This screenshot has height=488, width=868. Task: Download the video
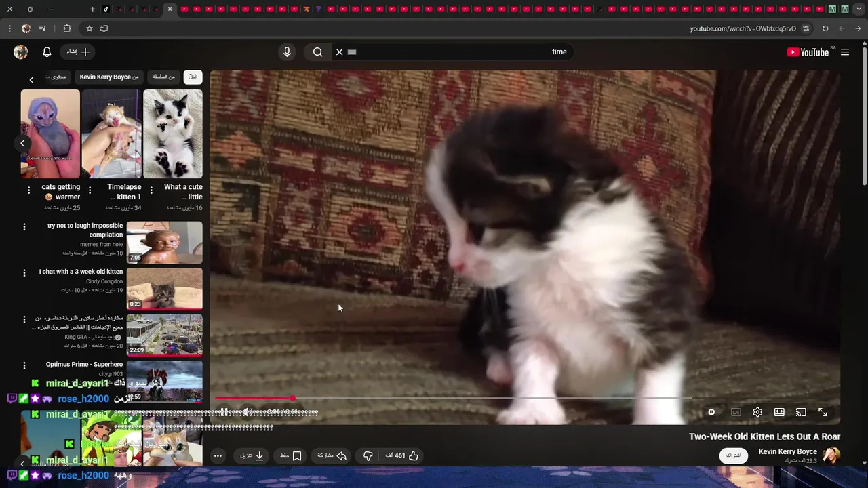pyautogui.click(x=252, y=456)
